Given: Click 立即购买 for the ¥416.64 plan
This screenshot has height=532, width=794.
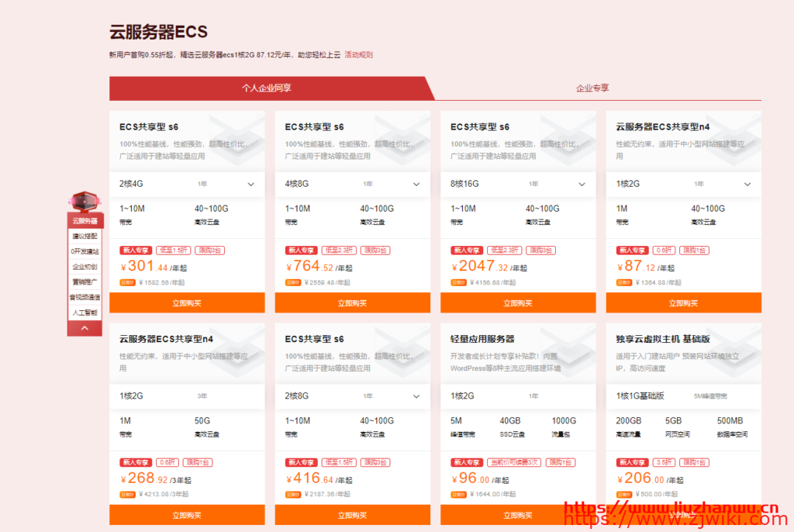Looking at the screenshot, I should point(353,515).
